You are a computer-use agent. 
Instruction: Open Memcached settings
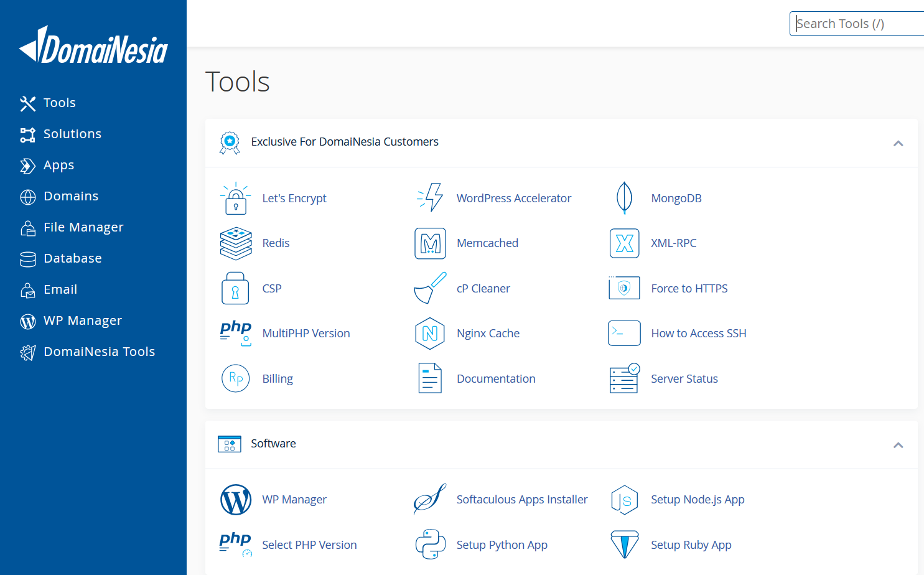pyautogui.click(x=487, y=243)
